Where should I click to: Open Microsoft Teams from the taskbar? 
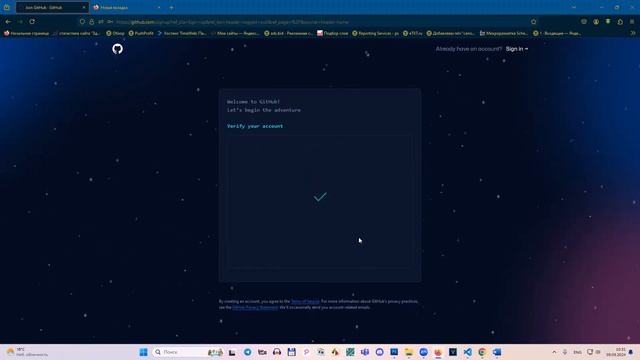tap(365, 352)
